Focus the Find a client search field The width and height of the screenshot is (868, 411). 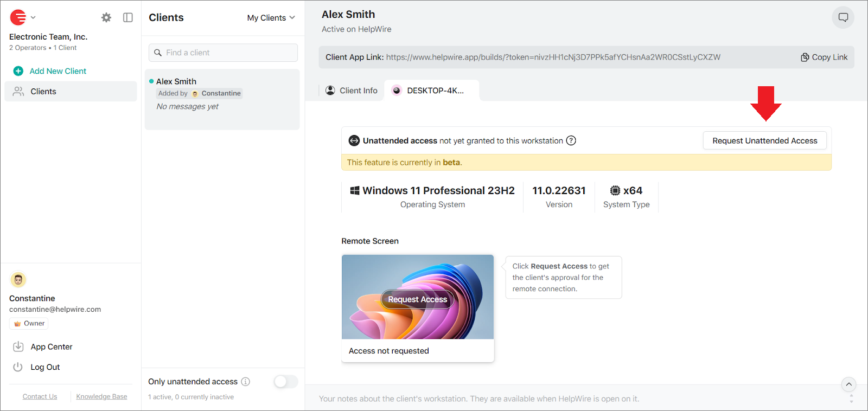tap(223, 53)
